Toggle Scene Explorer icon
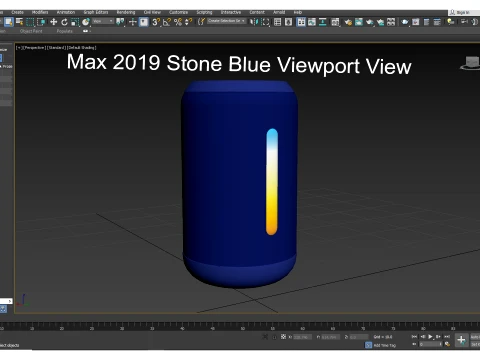This screenshot has width=480, height=360. [277, 22]
